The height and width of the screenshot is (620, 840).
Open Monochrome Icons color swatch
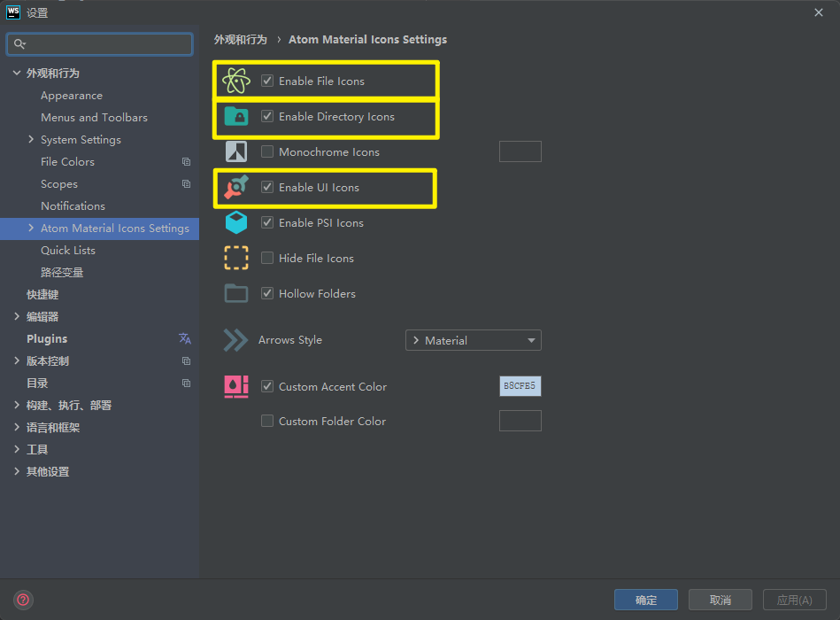pyautogui.click(x=520, y=151)
